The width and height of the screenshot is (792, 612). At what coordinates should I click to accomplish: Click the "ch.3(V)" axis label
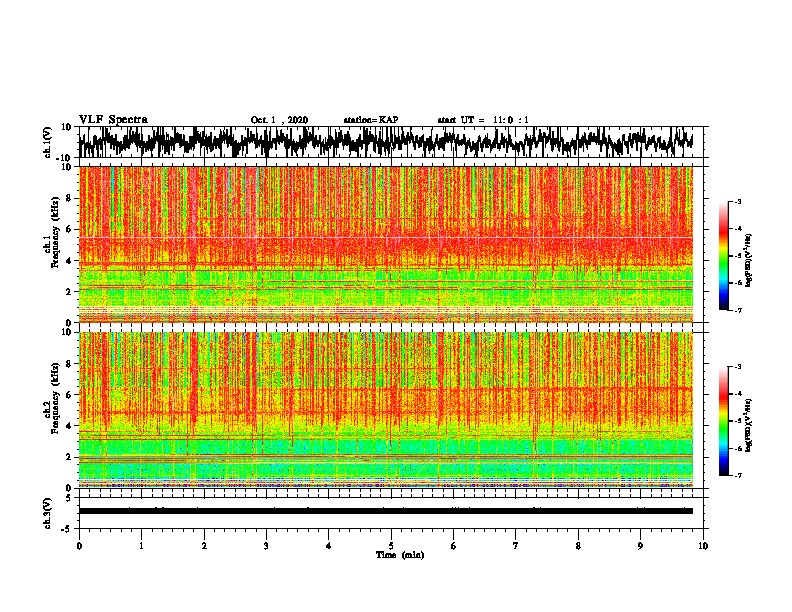click(48, 513)
